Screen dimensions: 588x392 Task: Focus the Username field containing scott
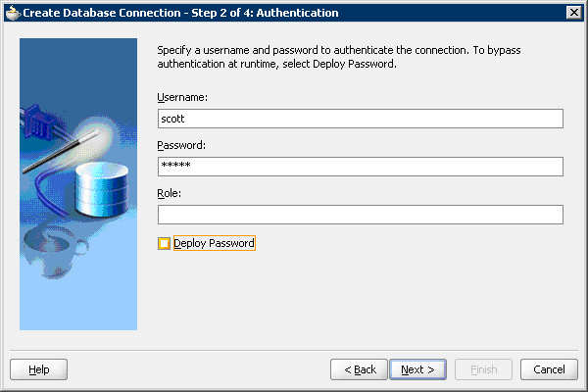(360, 119)
